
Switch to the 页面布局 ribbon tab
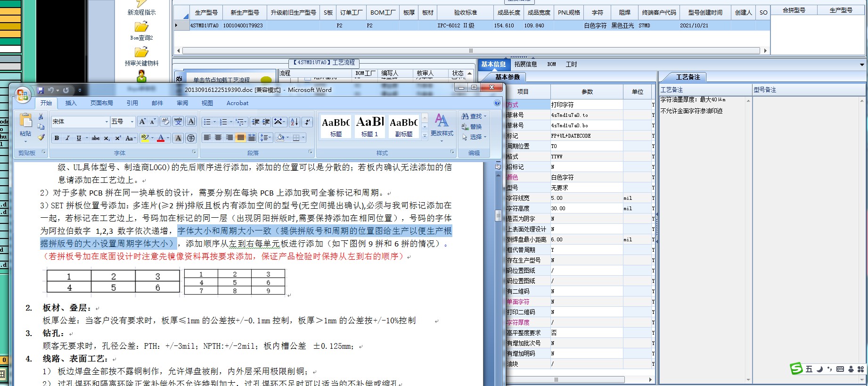(101, 103)
